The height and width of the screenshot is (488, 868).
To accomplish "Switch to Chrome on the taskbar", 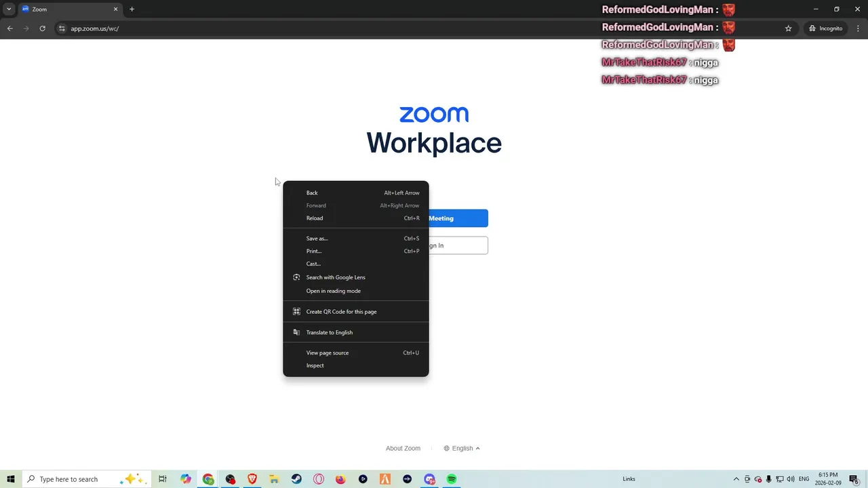I will pos(208,479).
